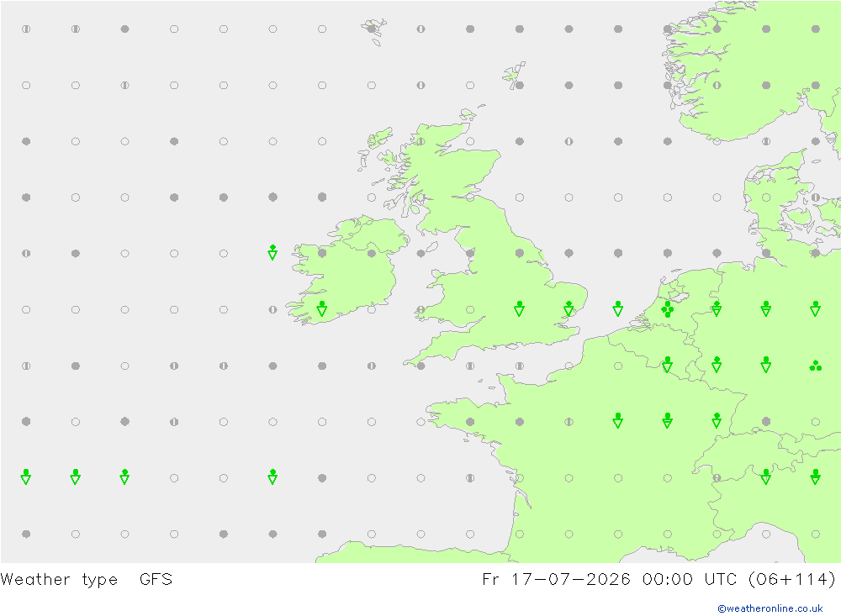841x616 pixels.
Task: Select the three-dot rain symbol over Germany
Action: click(x=815, y=366)
